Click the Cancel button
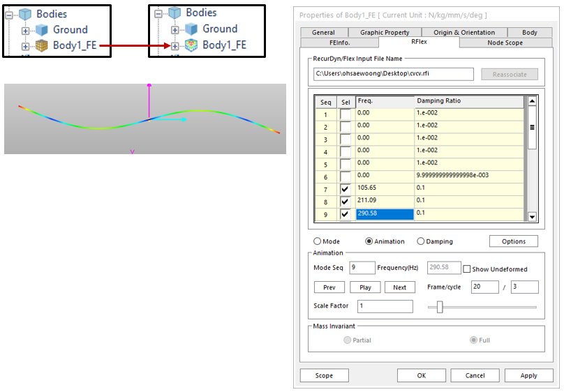Viewport: 564px width, 392px height. tap(475, 375)
